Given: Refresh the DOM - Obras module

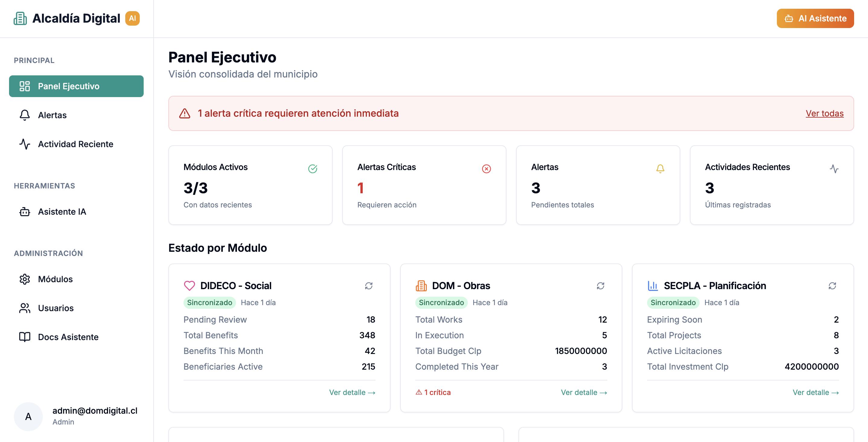Looking at the screenshot, I should pyautogui.click(x=601, y=286).
